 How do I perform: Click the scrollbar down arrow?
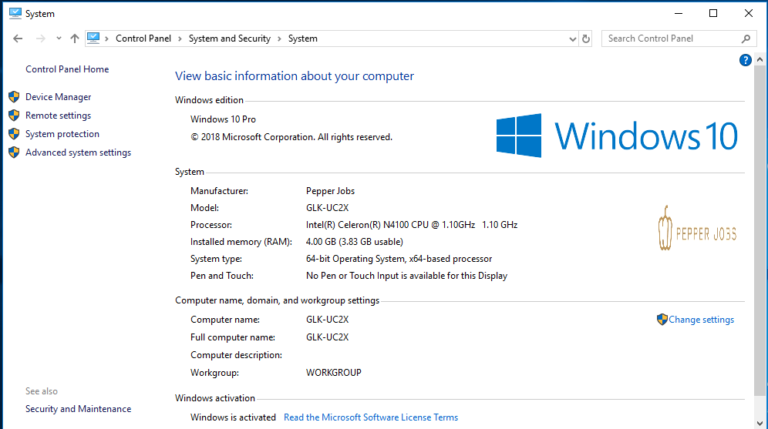pyautogui.click(x=760, y=424)
